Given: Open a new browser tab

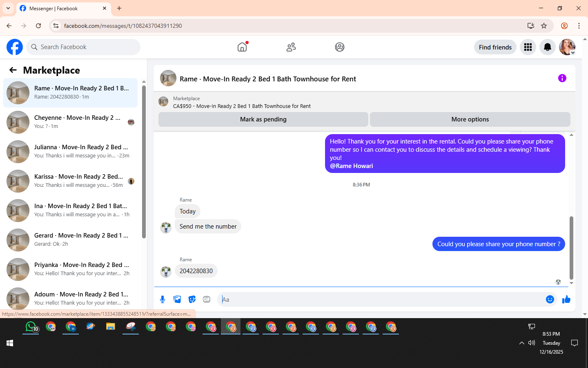Looking at the screenshot, I should click(x=119, y=8).
